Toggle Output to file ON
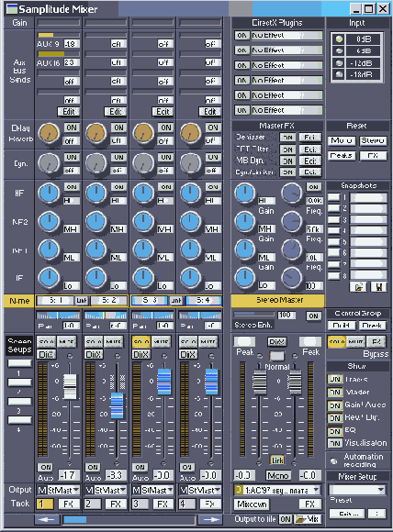393x532 pixels. [x=286, y=519]
